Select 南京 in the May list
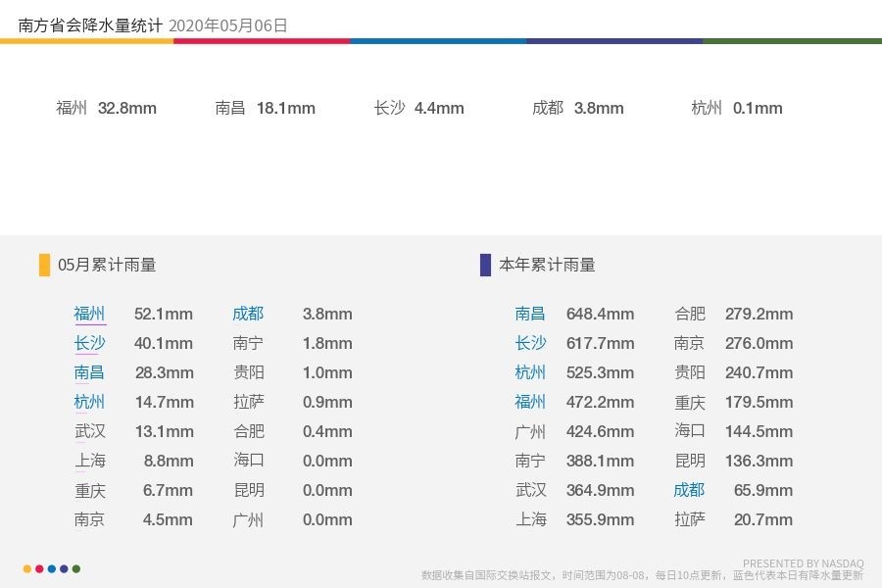 pyautogui.click(x=90, y=519)
